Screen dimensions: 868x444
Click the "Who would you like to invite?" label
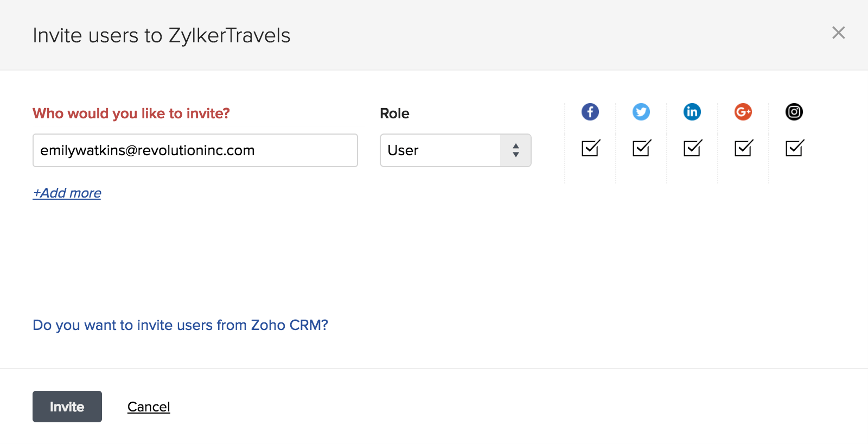[x=131, y=113]
